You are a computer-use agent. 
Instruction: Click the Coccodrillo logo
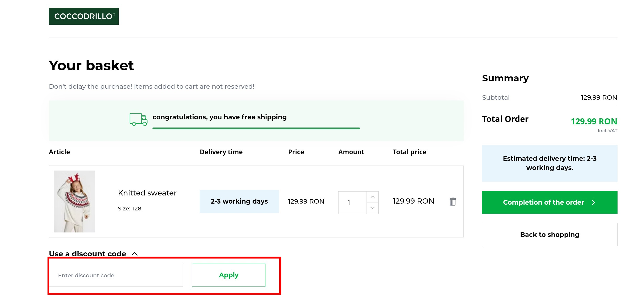84,16
